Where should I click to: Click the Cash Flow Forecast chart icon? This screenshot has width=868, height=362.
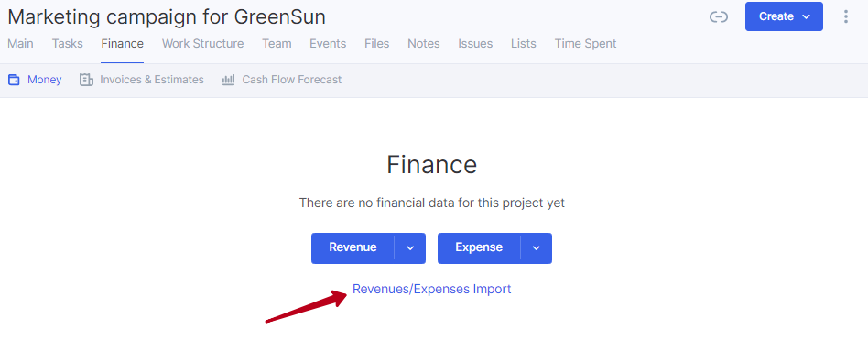point(228,80)
